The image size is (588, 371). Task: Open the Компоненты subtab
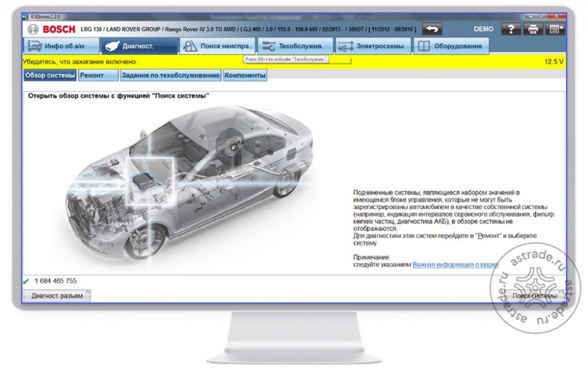click(x=245, y=75)
